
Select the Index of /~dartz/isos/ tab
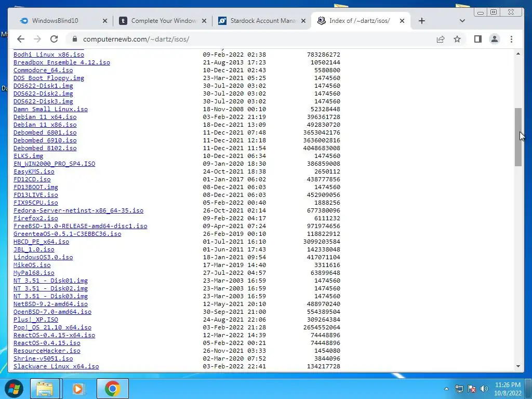(x=360, y=21)
